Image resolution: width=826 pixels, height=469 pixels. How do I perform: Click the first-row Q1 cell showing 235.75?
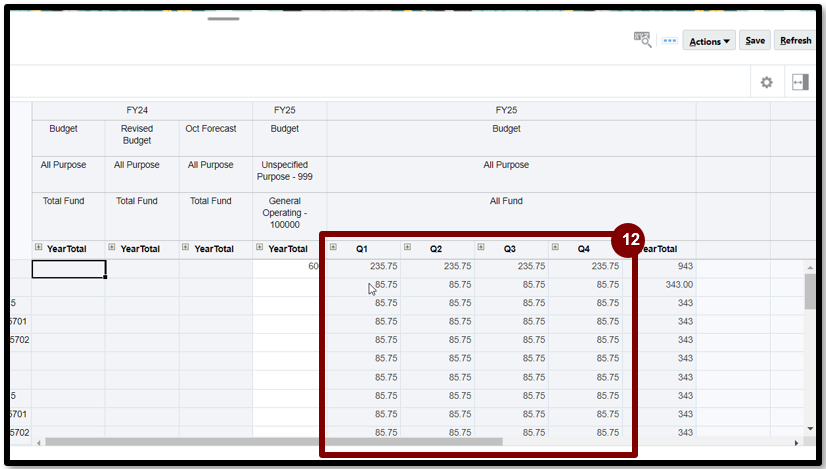click(x=364, y=267)
